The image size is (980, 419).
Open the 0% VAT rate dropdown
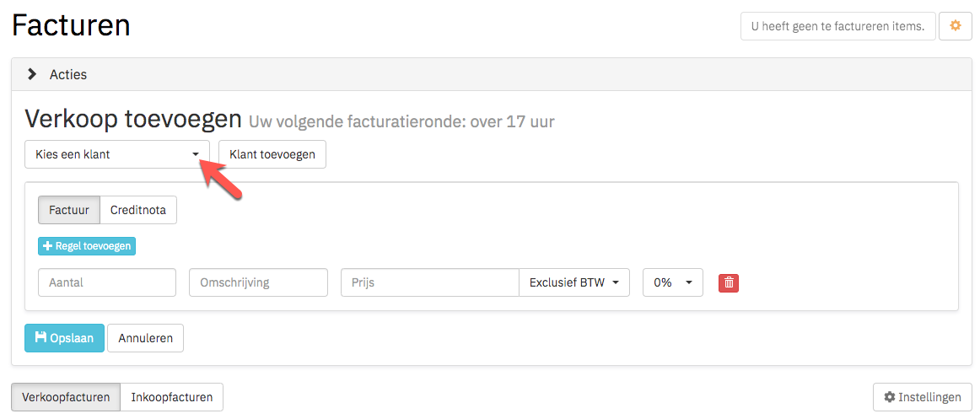673,282
